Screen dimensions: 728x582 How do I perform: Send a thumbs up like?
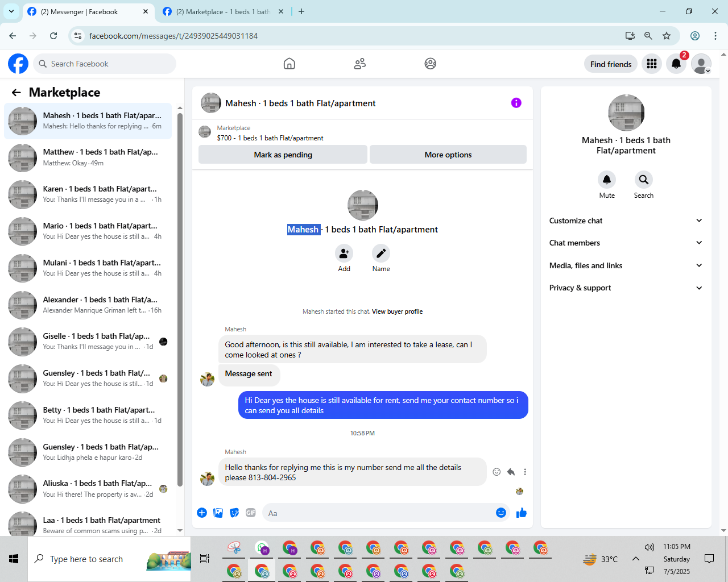click(522, 513)
